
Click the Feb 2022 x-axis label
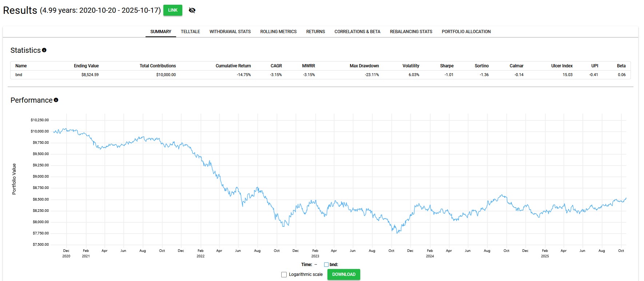200,253
